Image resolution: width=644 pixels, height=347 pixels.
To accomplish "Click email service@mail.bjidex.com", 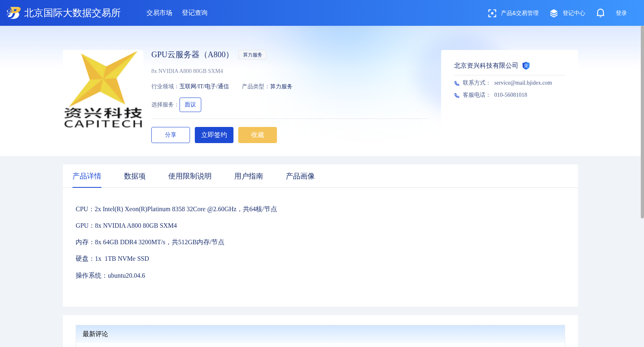I will (x=523, y=83).
